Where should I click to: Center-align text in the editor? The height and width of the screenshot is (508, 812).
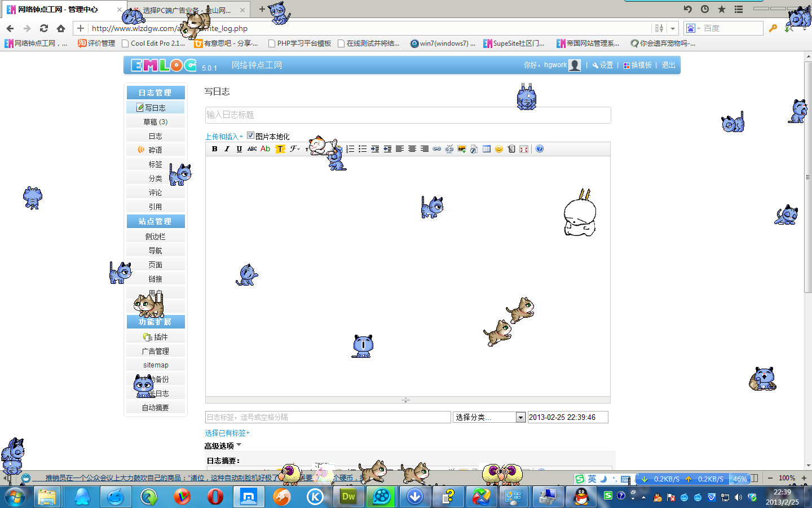pos(412,149)
